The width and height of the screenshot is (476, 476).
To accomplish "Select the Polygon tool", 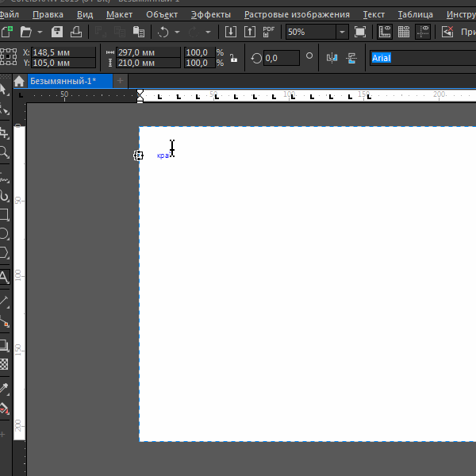I will point(4,252).
